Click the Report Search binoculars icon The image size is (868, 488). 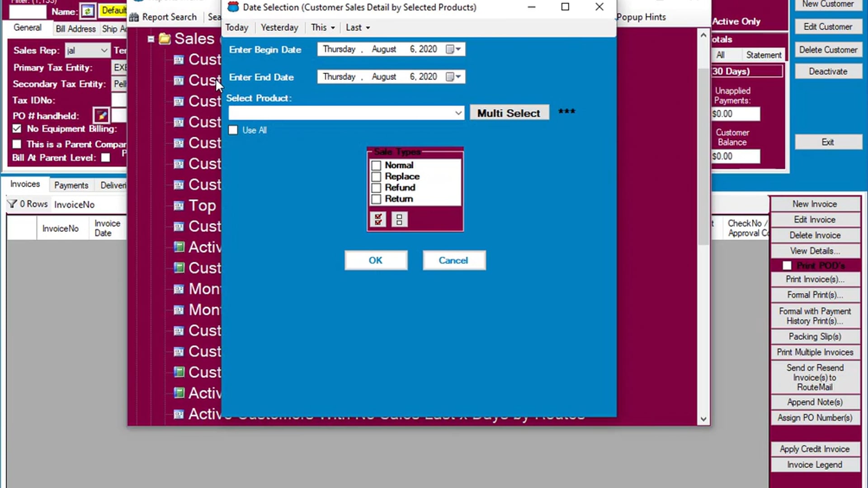coord(134,17)
